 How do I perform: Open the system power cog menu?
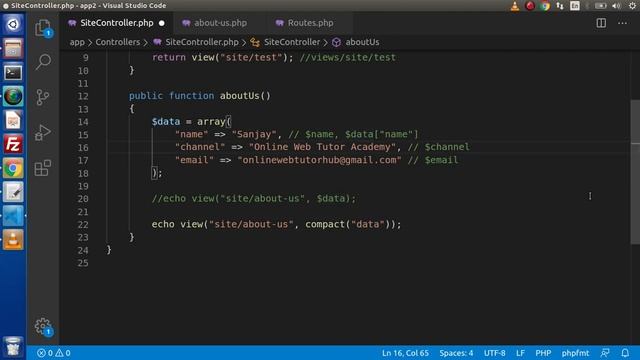pyautogui.click(x=632, y=6)
